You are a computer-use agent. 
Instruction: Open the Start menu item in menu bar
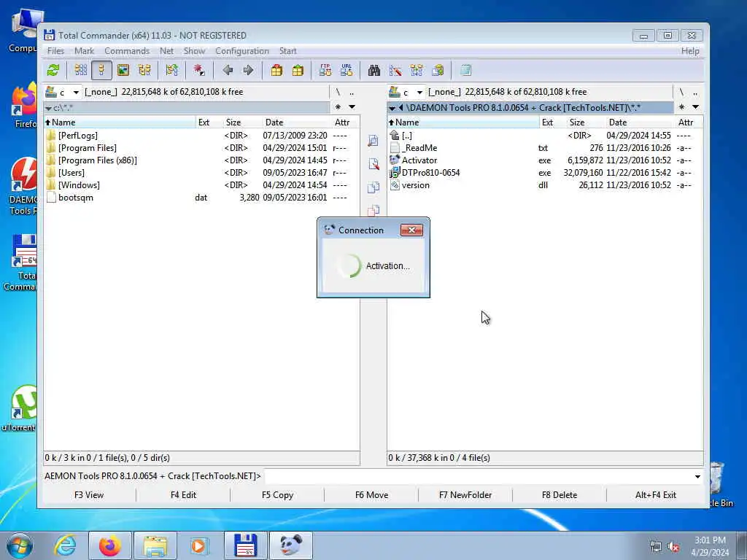[x=287, y=51]
